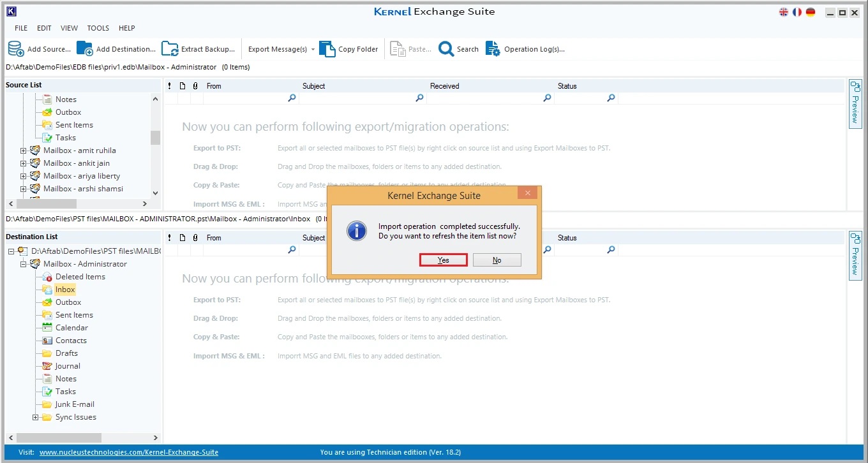
Task: Click the Calendar folder icon in destination
Action: tap(47, 328)
